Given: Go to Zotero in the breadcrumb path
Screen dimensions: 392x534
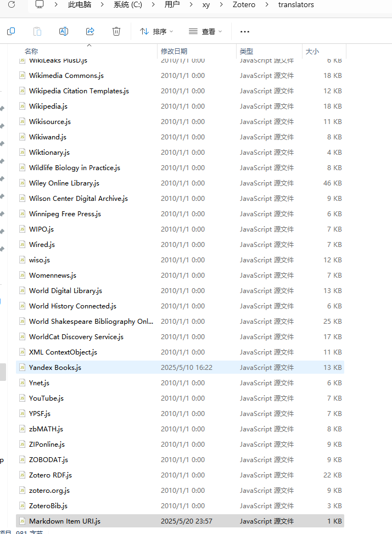Looking at the screenshot, I should (x=244, y=5).
